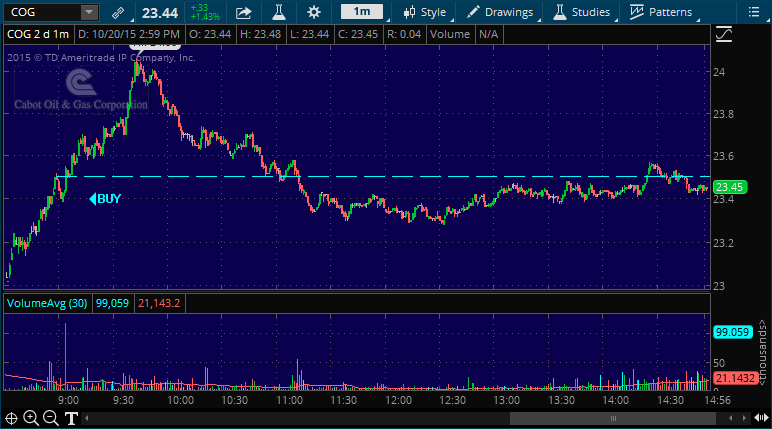Click the R: 0.04 range value
Screen dimensions: 772x429
tap(404, 34)
